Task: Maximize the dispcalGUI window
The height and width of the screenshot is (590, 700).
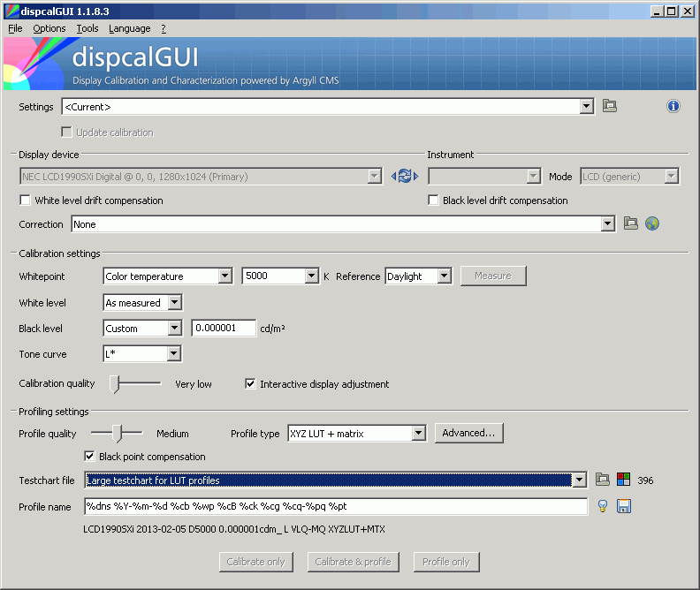Action: [672, 11]
